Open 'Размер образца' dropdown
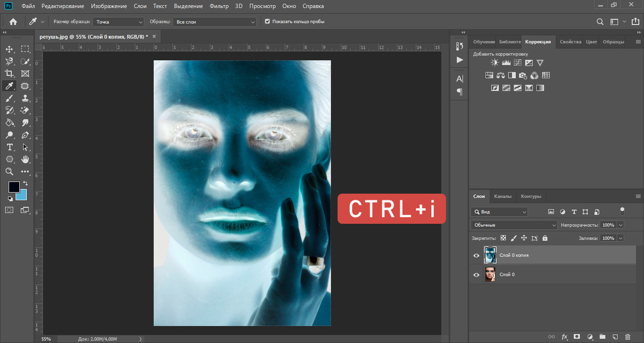 119,22
